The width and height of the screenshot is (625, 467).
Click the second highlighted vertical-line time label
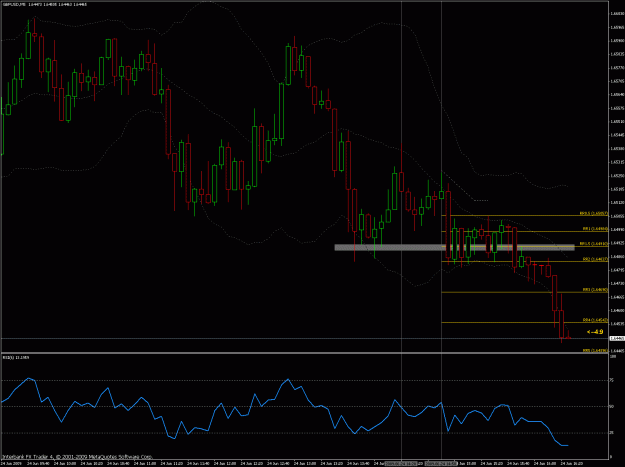(x=441, y=463)
